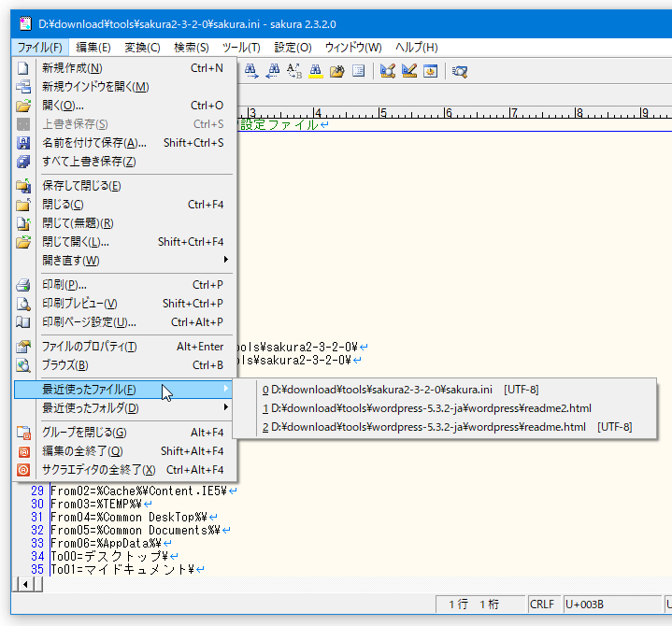Choose 閉じて開く(L)... entry
This screenshot has height=626, width=672.
point(124,242)
